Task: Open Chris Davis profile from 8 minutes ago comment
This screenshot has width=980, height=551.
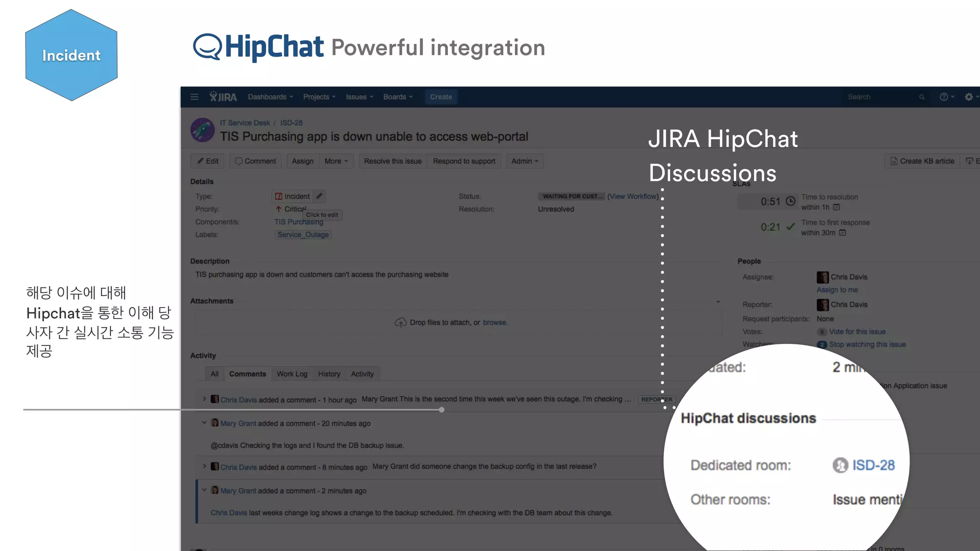Action: tap(238, 467)
